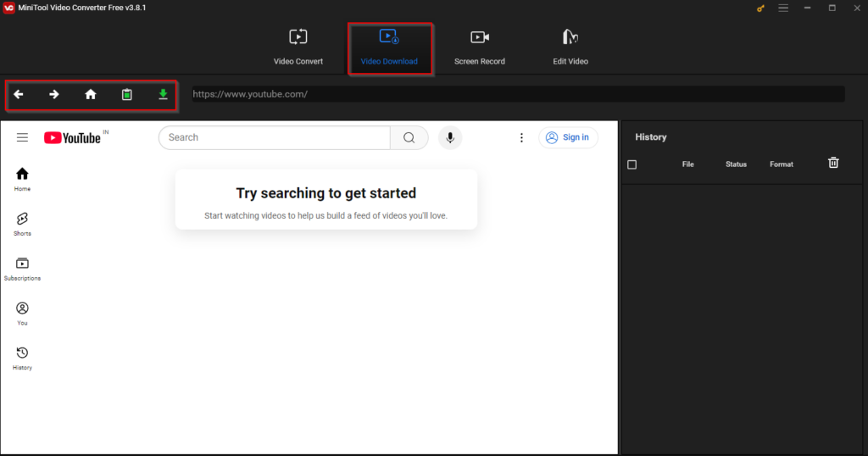Open Shorts in YouTube sidebar

22,224
